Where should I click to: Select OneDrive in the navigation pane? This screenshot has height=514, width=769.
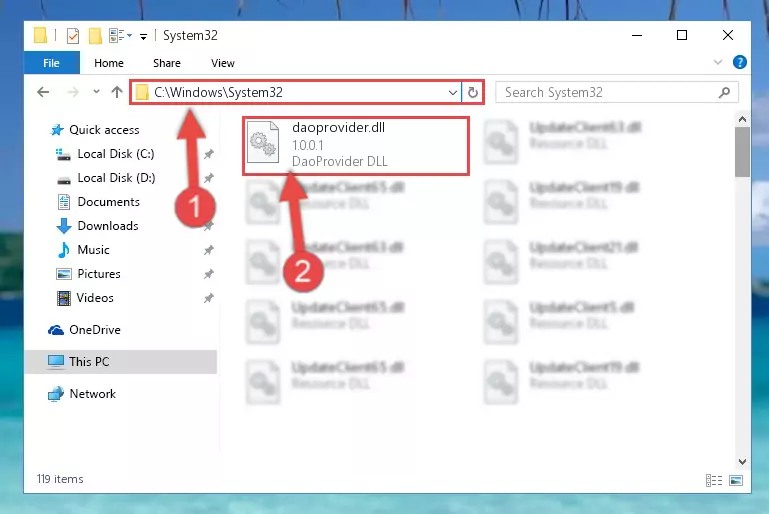(x=95, y=330)
